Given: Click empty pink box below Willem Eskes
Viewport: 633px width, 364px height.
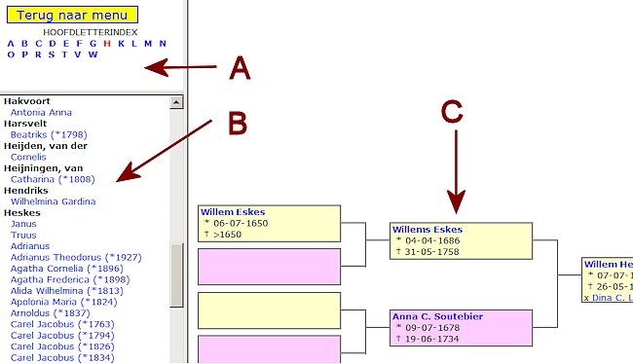Looking at the screenshot, I should [269, 267].
